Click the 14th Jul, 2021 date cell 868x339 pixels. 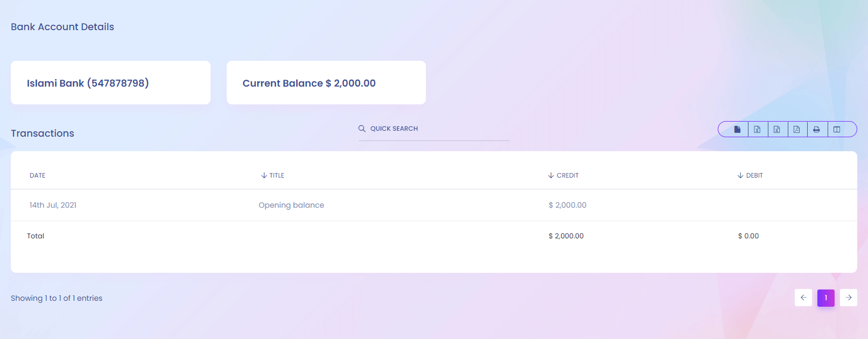point(53,205)
